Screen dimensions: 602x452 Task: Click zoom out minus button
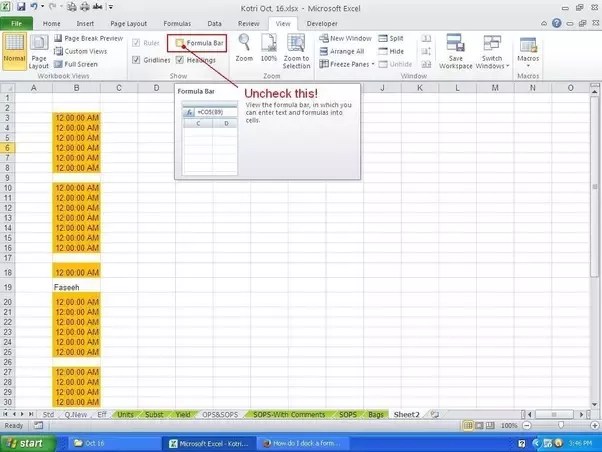coord(527,426)
